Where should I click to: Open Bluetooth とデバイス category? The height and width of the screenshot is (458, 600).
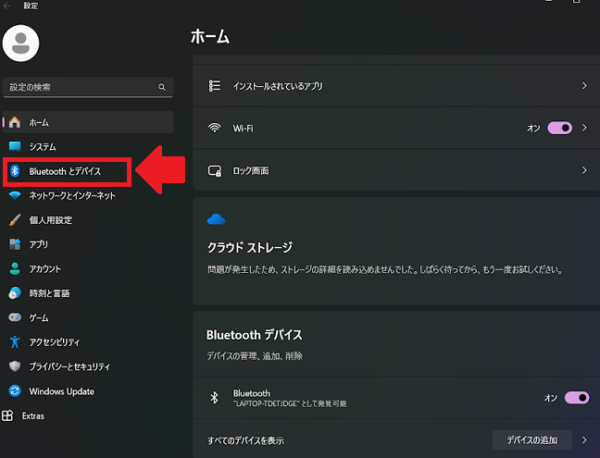(67, 171)
